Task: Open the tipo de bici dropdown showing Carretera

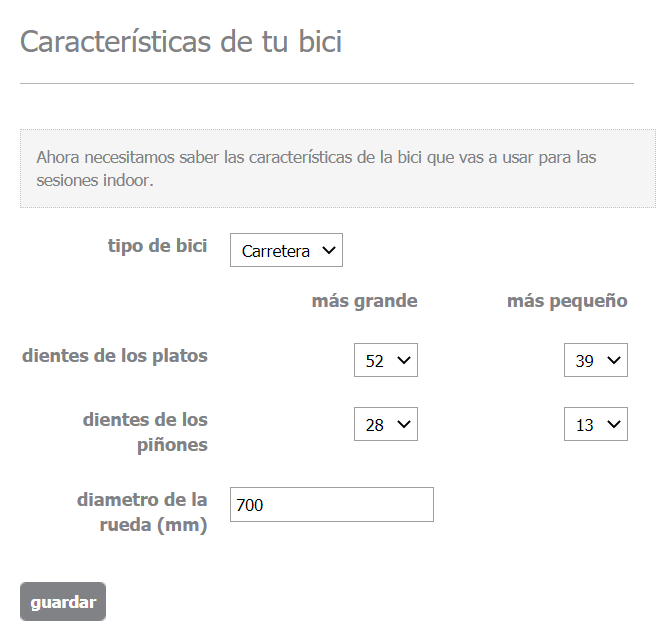Action: click(x=286, y=250)
